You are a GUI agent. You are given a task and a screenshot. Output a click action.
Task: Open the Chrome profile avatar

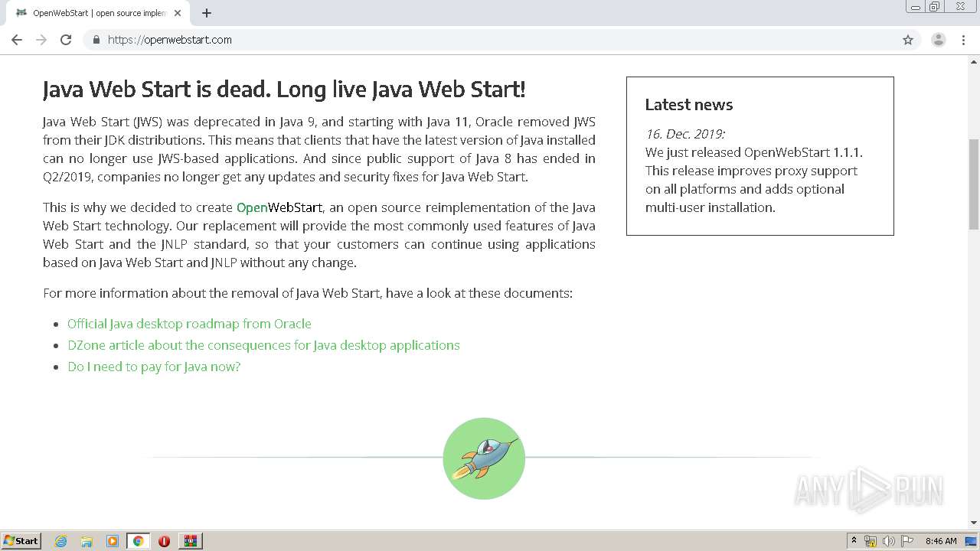939,40
